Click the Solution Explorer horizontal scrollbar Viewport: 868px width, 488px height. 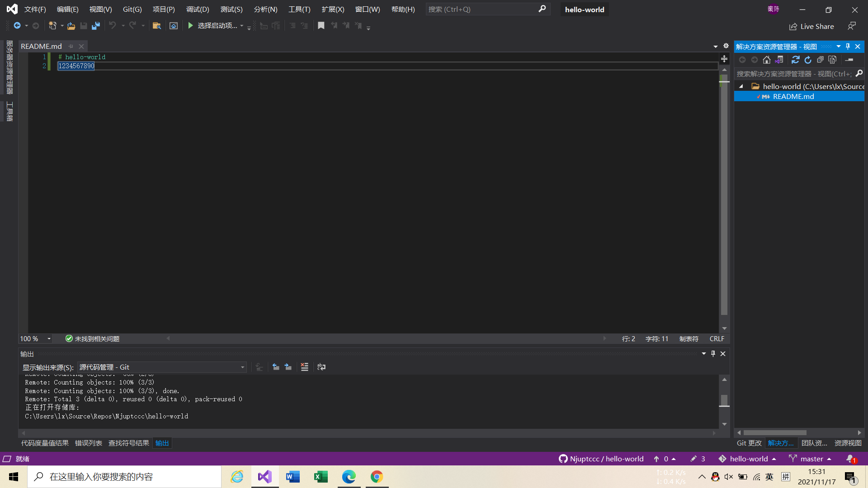coord(775,432)
